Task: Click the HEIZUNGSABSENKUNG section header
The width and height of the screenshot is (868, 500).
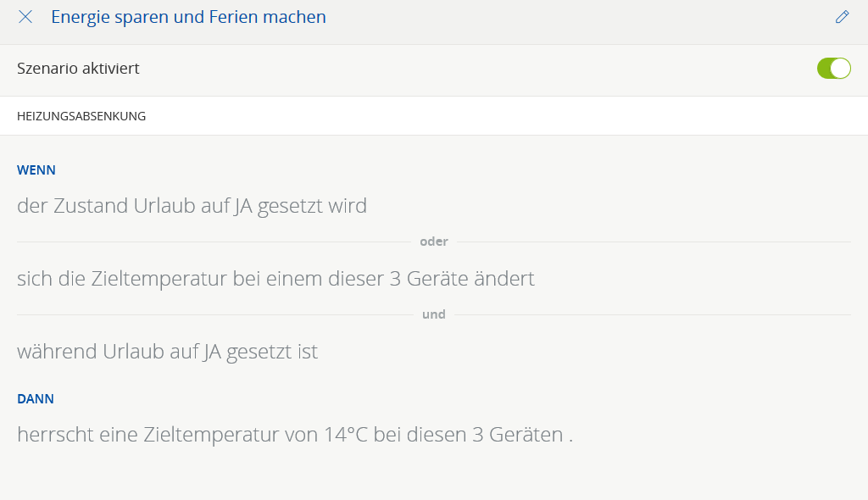Action: point(81,116)
